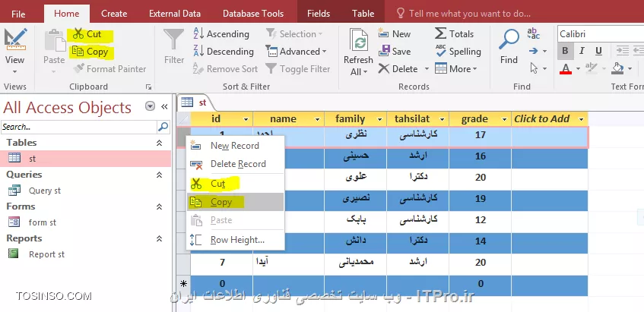Image resolution: width=644 pixels, height=312 pixels.
Task: Collapse the Forms group
Action: pos(160,206)
